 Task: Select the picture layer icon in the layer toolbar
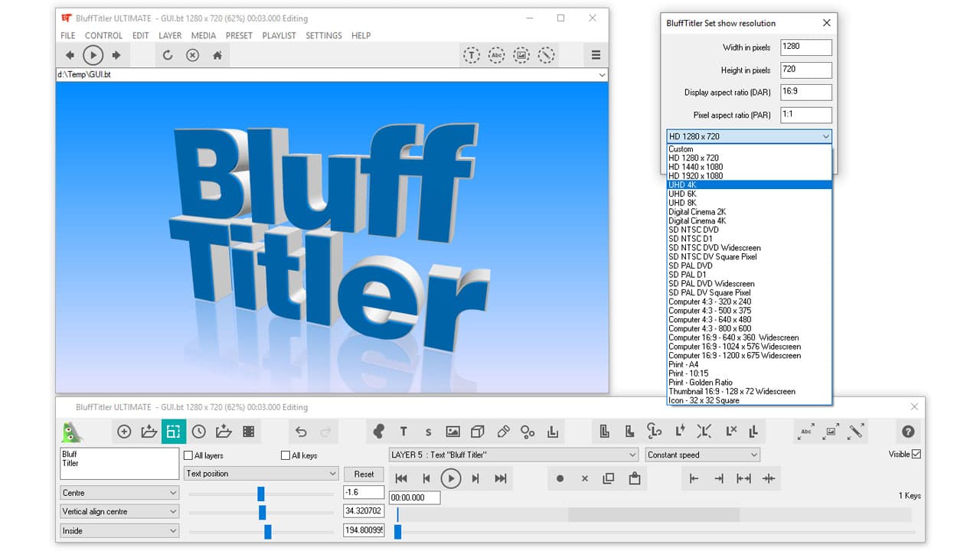click(452, 431)
